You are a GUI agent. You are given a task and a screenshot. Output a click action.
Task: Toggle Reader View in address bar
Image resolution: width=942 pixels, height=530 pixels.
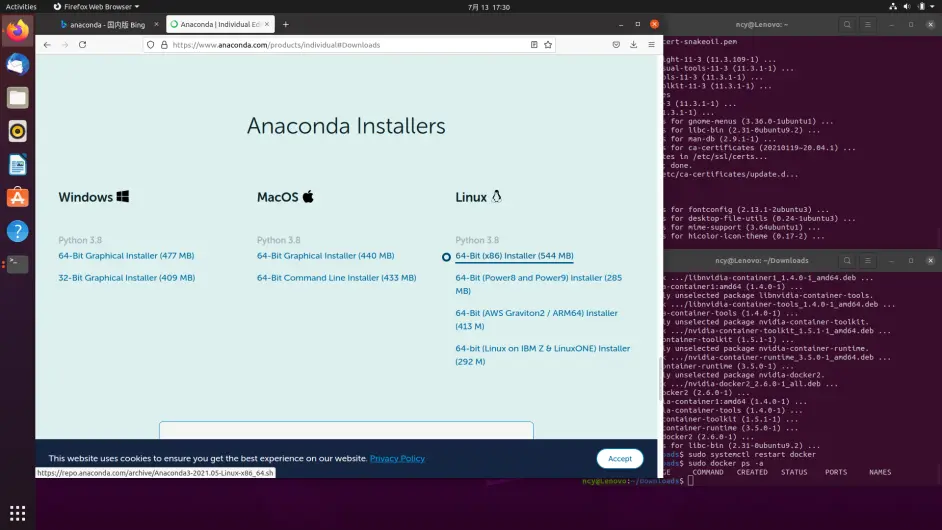tap(533, 44)
